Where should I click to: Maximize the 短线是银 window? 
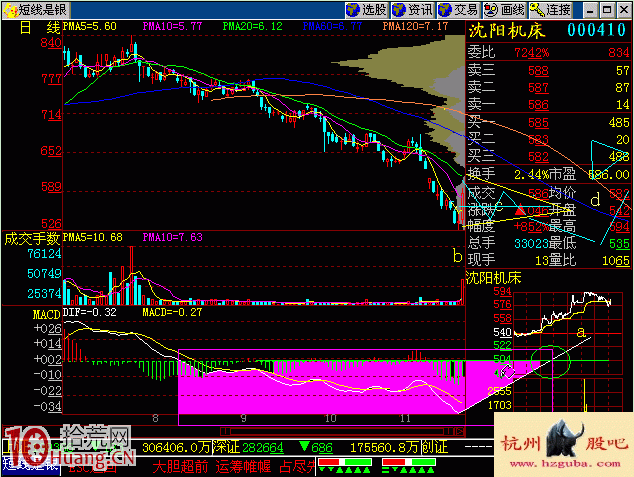(607, 11)
